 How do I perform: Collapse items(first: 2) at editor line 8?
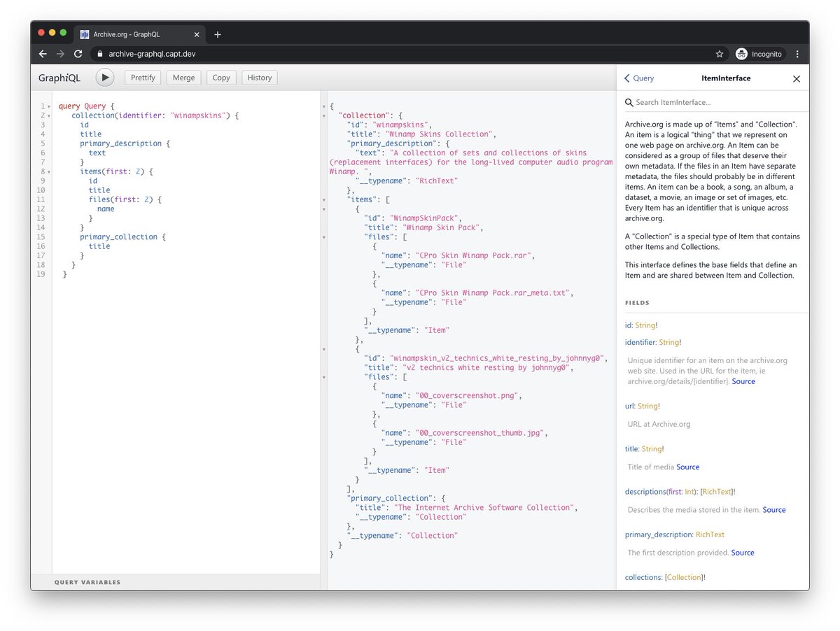(49, 171)
